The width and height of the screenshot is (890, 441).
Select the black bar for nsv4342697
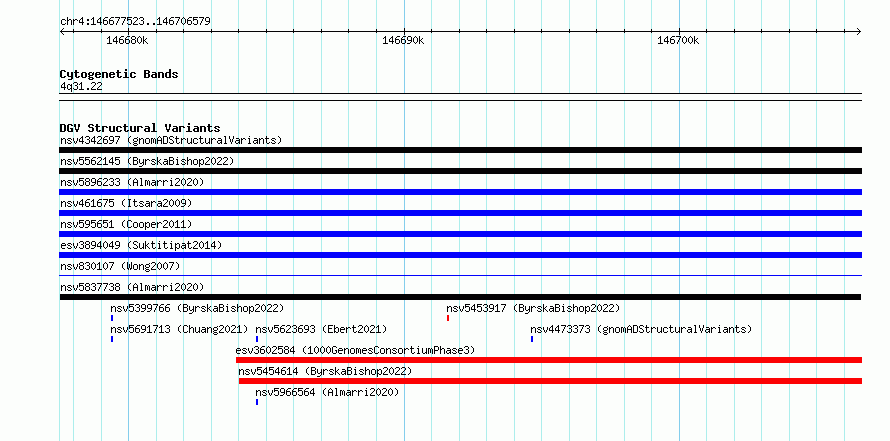tap(461, 150)
